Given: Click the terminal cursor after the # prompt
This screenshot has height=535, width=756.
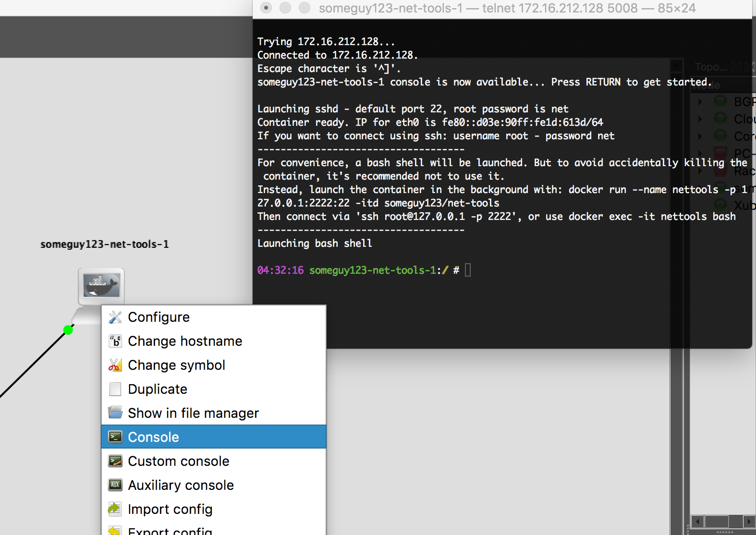Looking at the screenshot, I should click(468, 270).
